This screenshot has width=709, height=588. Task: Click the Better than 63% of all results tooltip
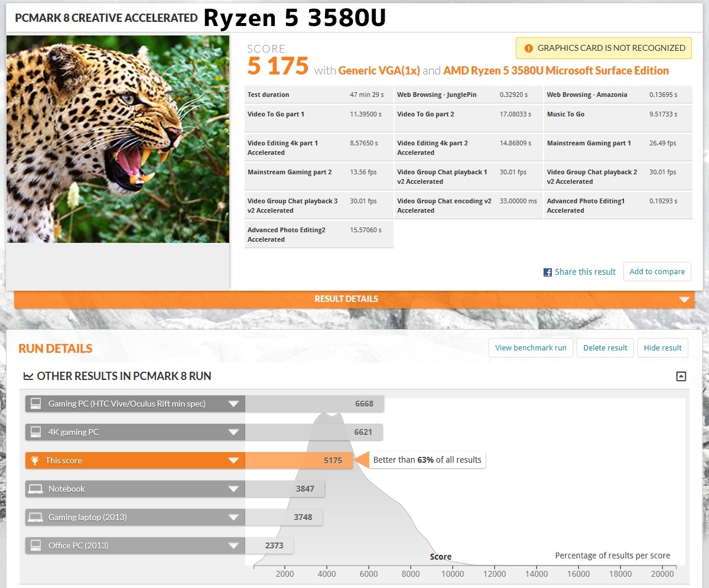[x=427, y=460]
